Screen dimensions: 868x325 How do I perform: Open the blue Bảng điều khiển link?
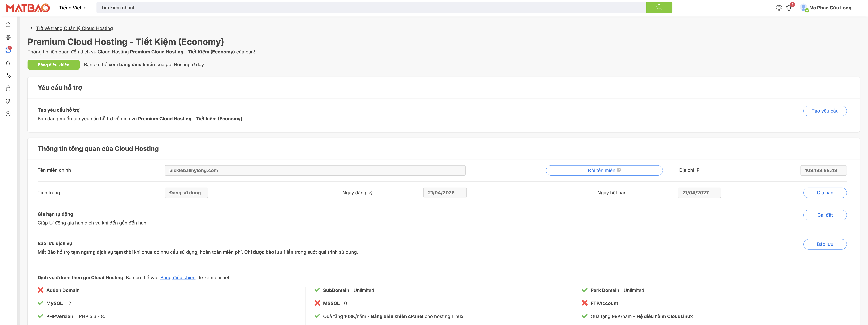pos(178,277)
